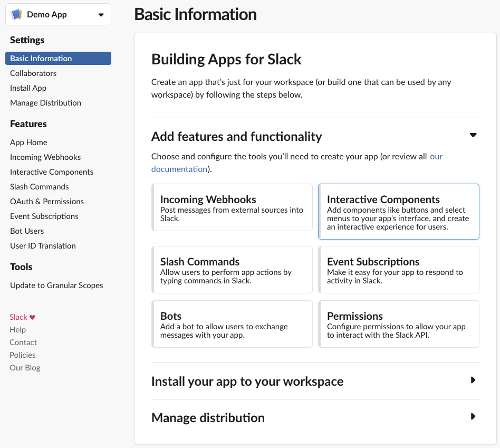Image resolution: width=500 pixels, height=448 pixels.
Task: Go to Install App in the sidebar
Action: point(28,88)
